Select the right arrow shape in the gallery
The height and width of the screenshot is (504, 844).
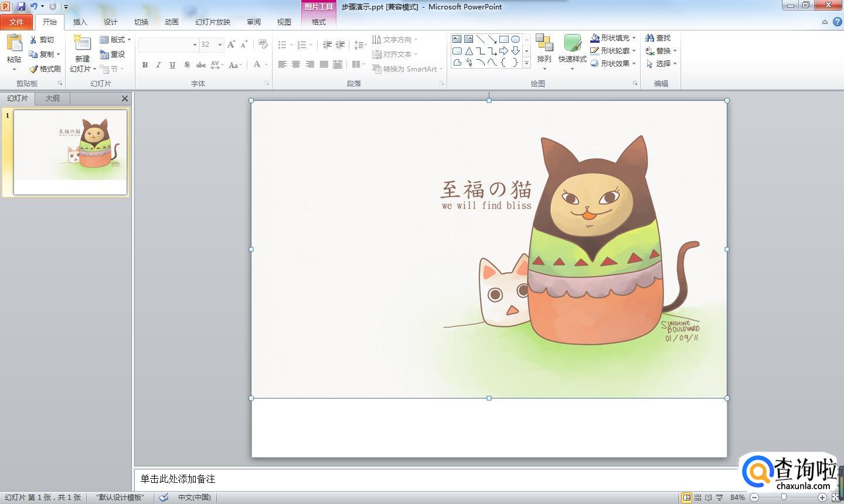[503, 51]
